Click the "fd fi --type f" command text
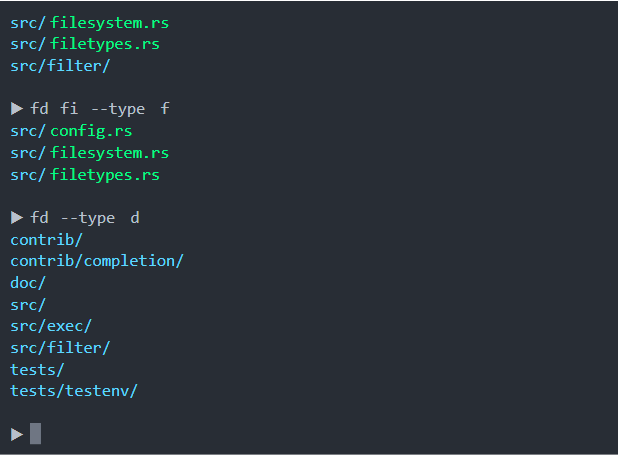The width and height of the screenshot is (618, 455). pyautogui.click(x=100, y=109)
